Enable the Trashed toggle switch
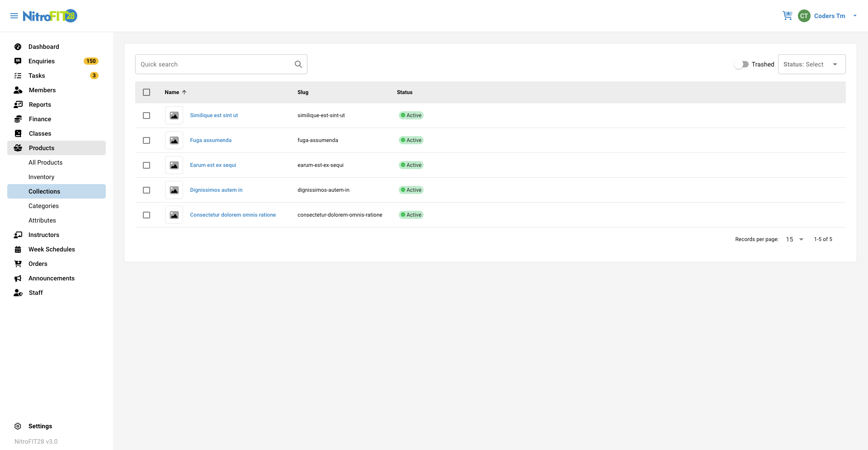 (741, 64)
